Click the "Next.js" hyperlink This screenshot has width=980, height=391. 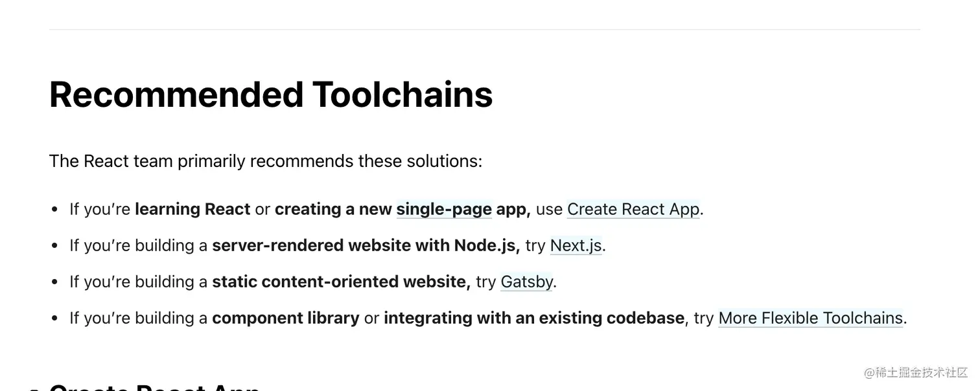click(x=576, y=245)
